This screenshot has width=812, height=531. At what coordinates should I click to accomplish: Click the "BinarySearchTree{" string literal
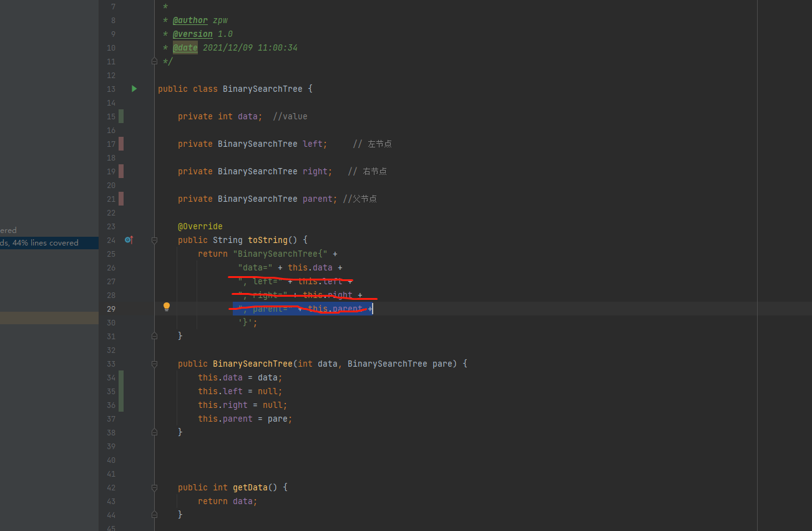[280, 254]
